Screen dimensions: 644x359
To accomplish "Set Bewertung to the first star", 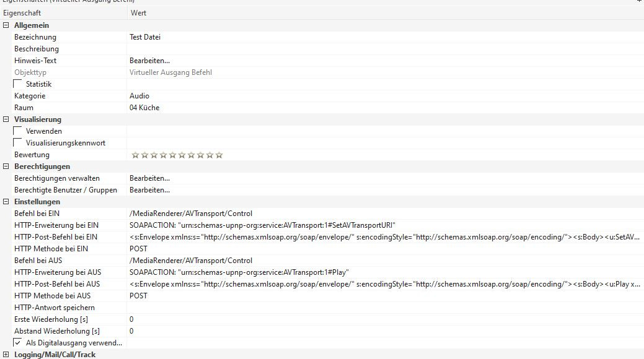I will (135, 155).
